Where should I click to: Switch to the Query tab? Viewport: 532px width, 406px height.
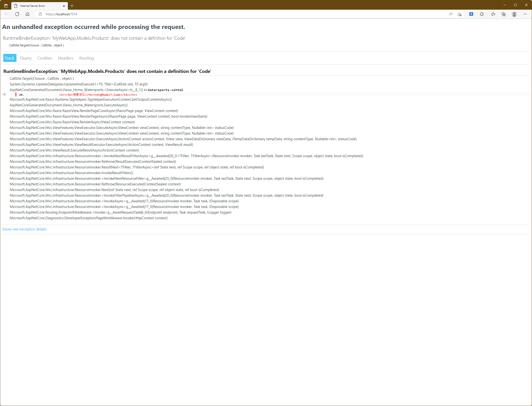tap(26, 58)
